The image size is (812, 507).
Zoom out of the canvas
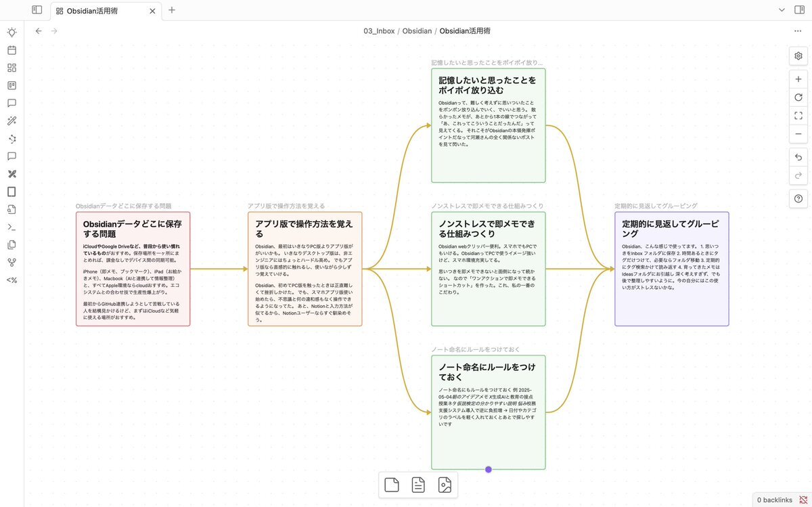tap(798, 134)
